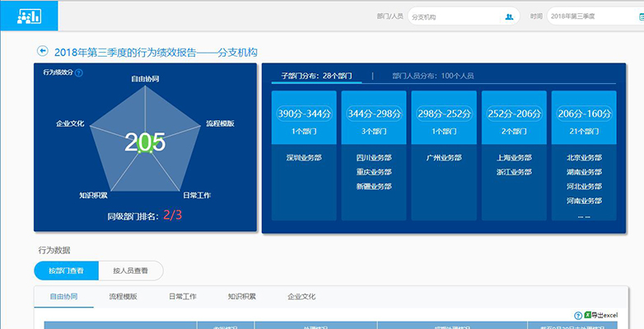Open the help icon next to 行为绩效分
Image resolution: width=644 pixels, height=329 pixels.
[79, 72]
